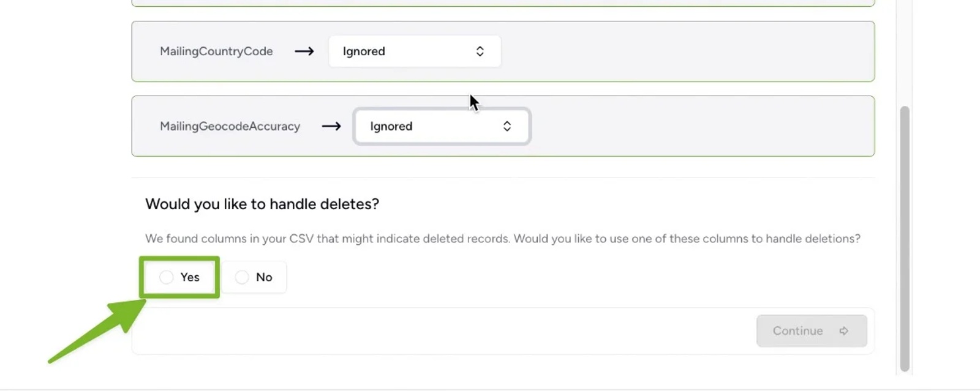This screenshot has height=391, width=980.
Task: Open the Ignored selection for MailingGeocodeAccuracy
Action: click(x=441, y=126)
